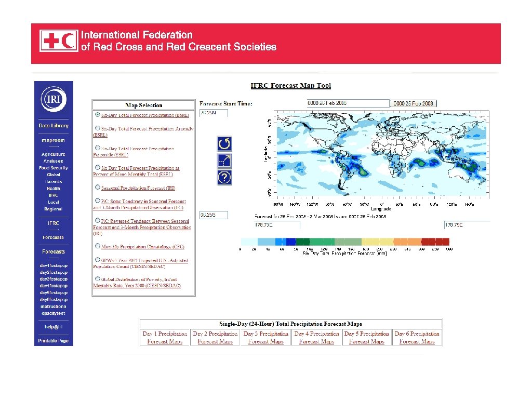Select Six-Day Forecast Precipitation Percentile radio
The image size is (532, 399).
(97, 148)
